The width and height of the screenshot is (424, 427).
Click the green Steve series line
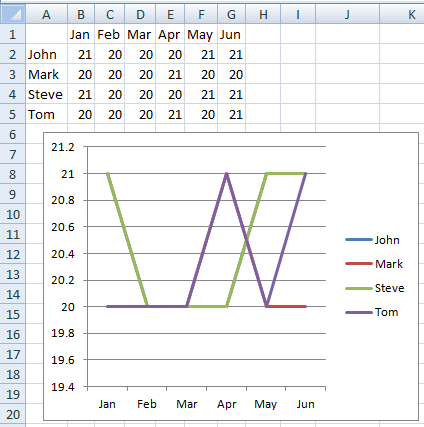[127, 239]
